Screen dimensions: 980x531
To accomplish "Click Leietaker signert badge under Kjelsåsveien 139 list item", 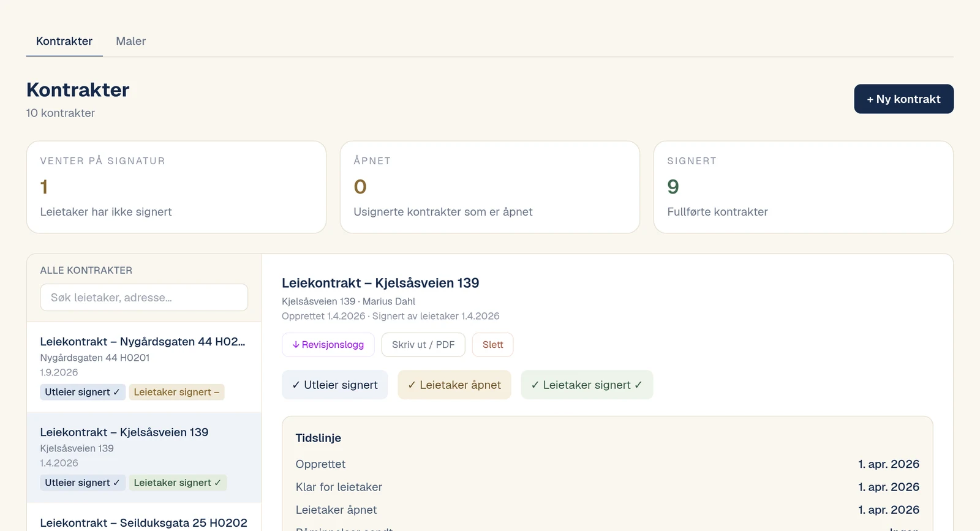I will click(178, 483).
